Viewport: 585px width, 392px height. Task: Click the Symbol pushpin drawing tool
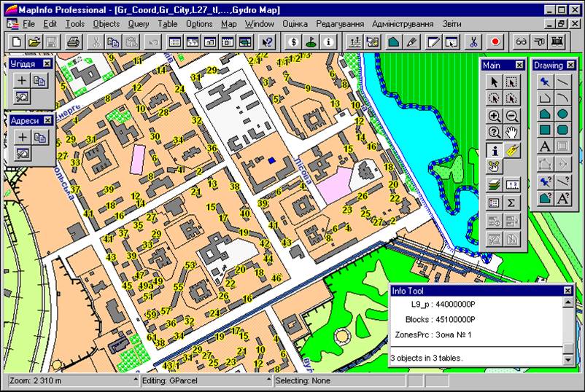[544, 81]
